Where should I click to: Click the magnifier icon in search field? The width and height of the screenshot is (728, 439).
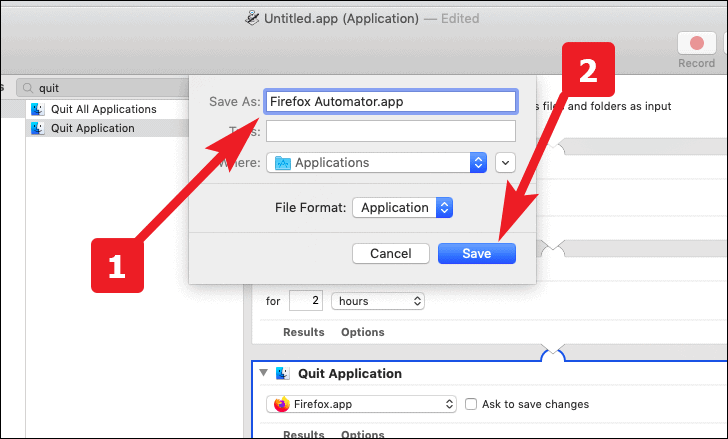point(28,88)
